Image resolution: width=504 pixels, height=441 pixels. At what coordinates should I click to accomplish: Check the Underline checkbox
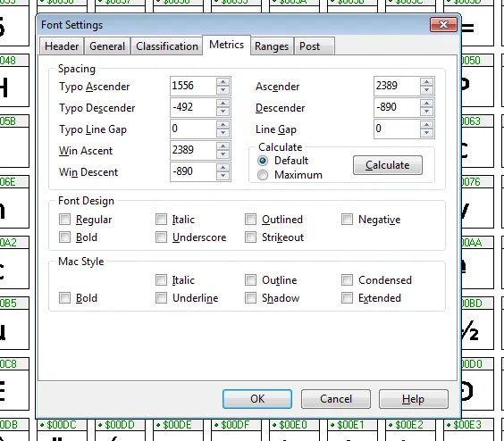[x=161, y=298]
